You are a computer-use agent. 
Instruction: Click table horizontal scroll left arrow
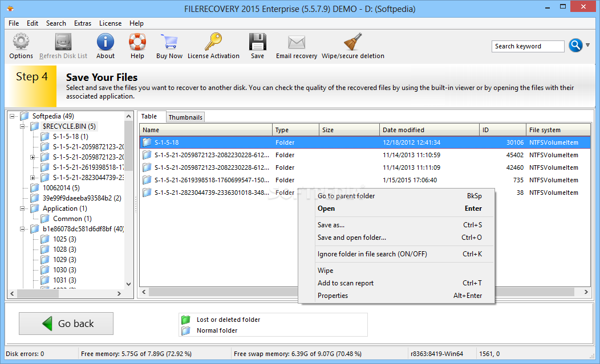[144, 292]
